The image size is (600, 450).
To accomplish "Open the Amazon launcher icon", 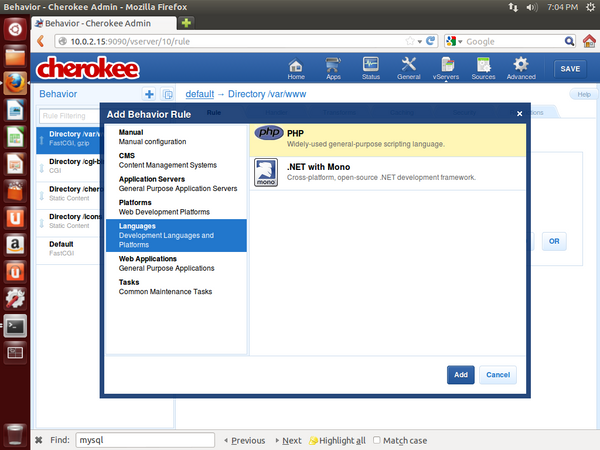I will pyautogui.click(x=15, y=245).
